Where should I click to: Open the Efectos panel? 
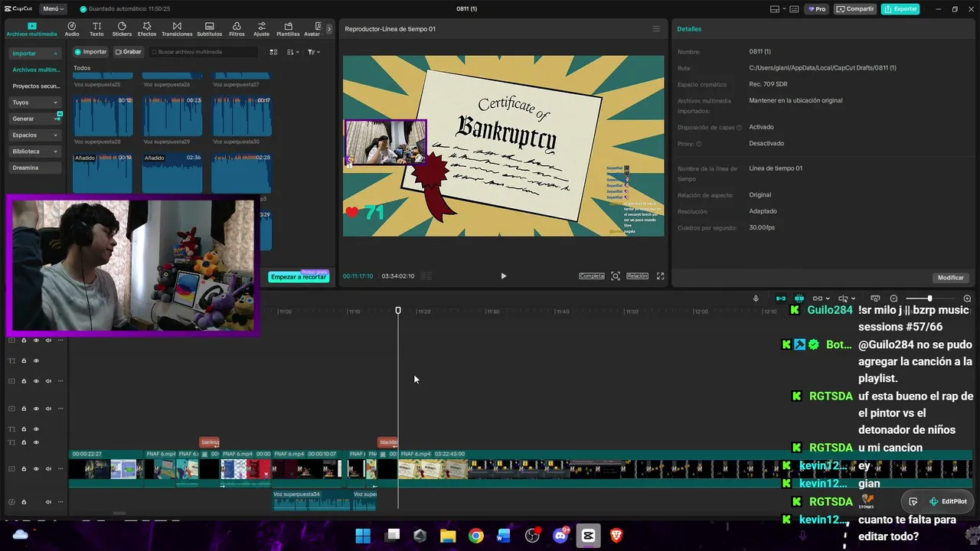click(147, 29)
